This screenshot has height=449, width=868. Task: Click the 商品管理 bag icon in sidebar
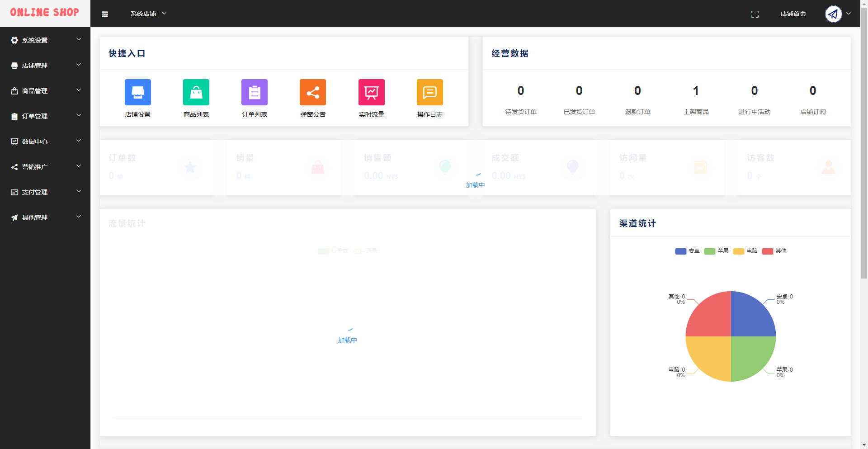(x=14, y=91)
